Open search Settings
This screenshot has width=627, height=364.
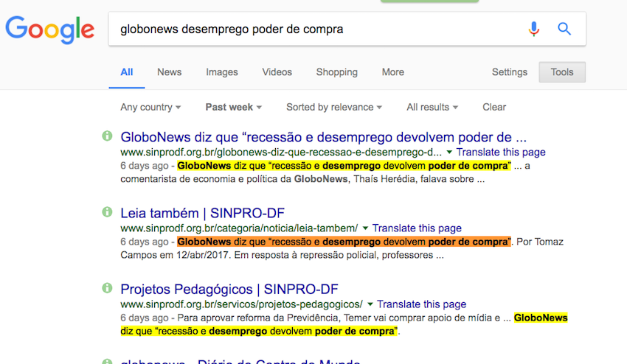510,72
